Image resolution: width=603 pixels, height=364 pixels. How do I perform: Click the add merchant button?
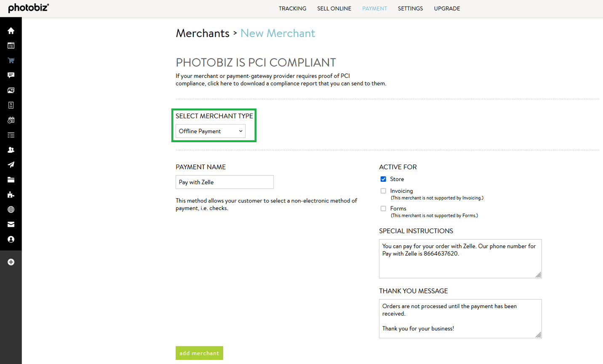(x=199, y=353)
